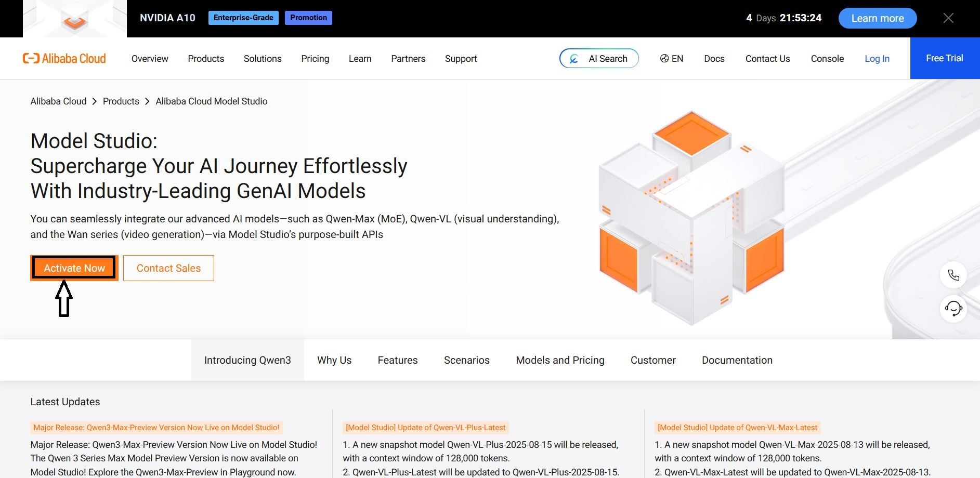
Task: Switch to the Scenarios tab
Action: (467, 360)
